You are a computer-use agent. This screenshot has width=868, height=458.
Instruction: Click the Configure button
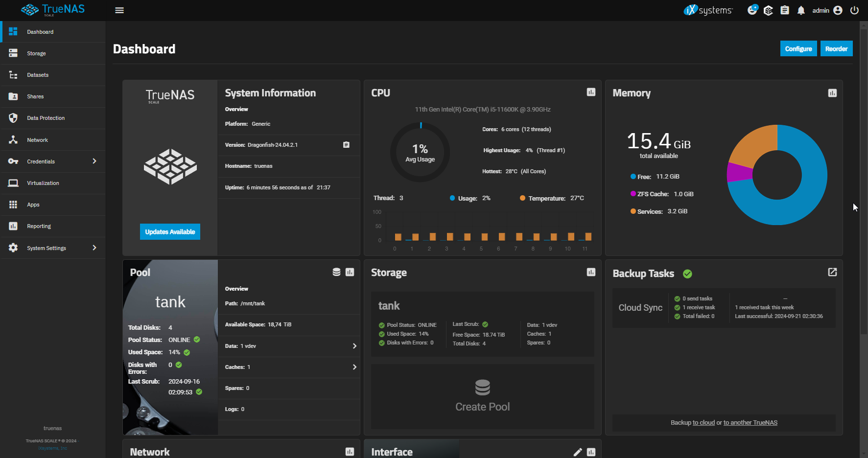click(x=798, y=48)
